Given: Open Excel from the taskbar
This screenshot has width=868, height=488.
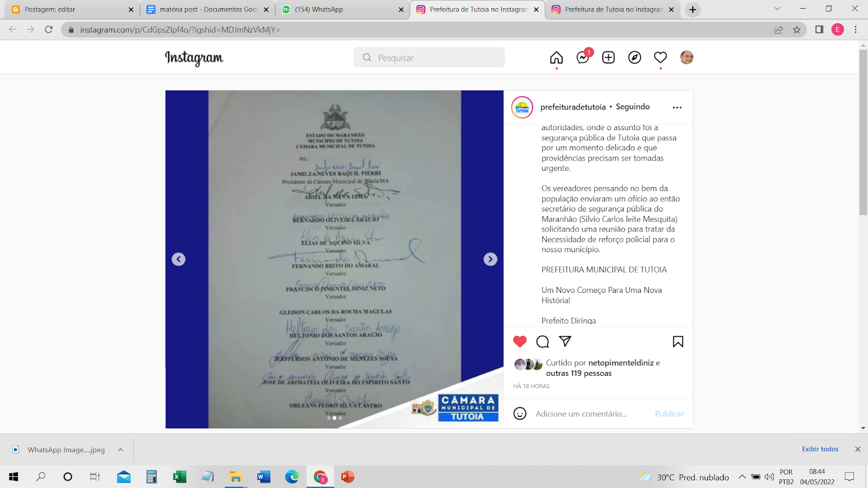Looking at the screenshot, I should pyautogui.click(x=180, y=477).
